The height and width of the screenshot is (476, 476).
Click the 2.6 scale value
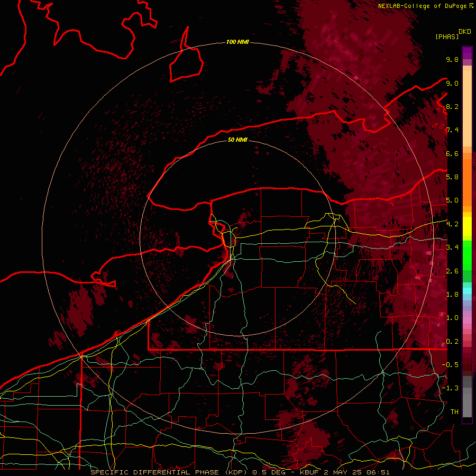pos(452,271)
